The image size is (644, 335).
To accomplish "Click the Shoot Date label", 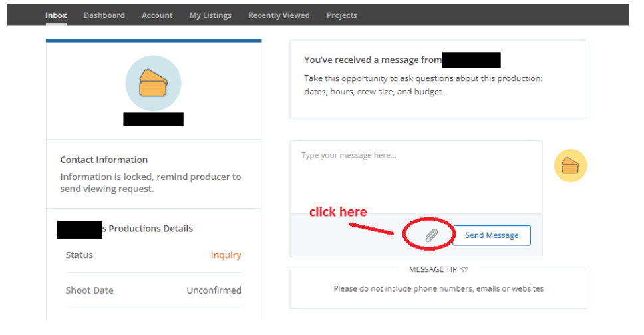I will [x=90, y=290].
